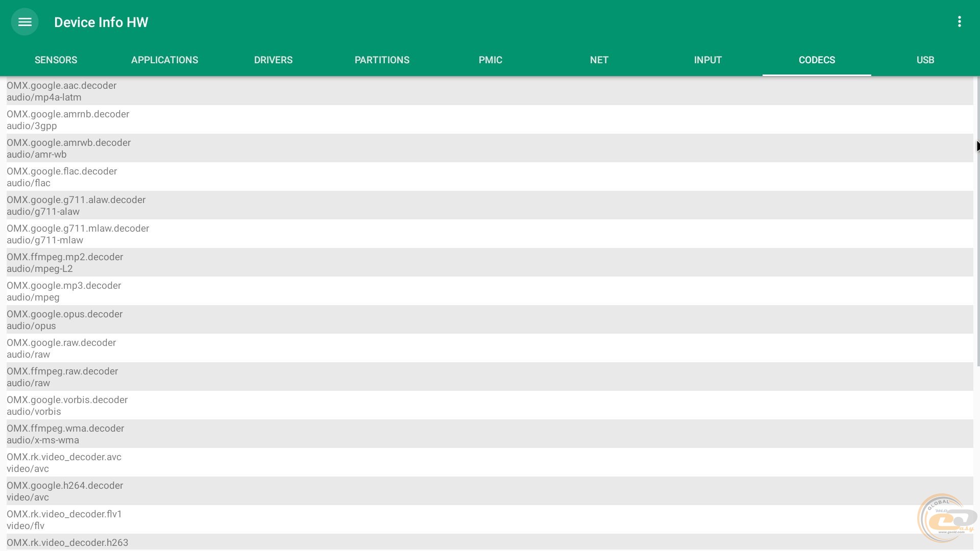Open the hamburger navigation menu
The width and height of the screenshot is (980, 551).
24,22
